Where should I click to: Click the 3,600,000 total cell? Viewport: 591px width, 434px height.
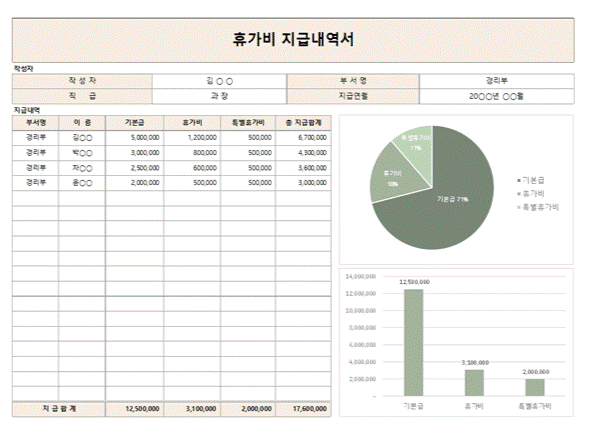[303, 168]
